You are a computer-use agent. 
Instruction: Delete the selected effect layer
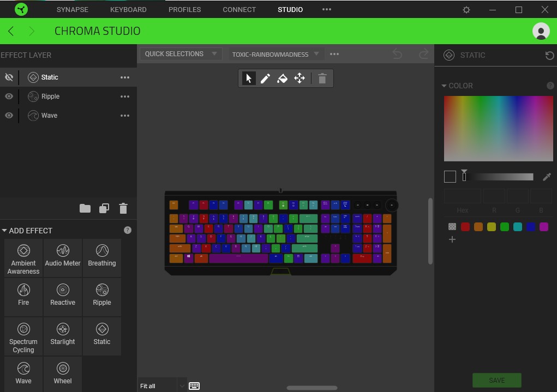click(123, 208)
